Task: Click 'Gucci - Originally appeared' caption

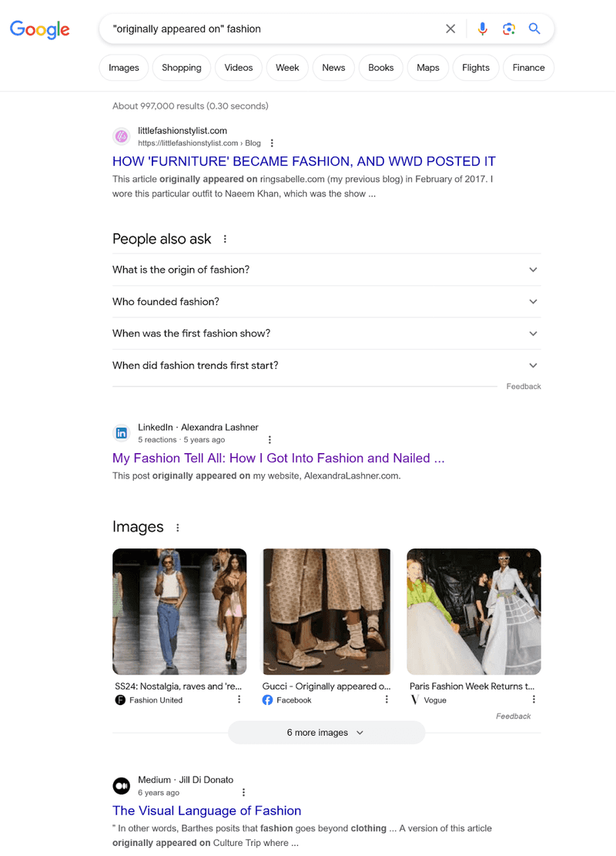Action: tap(326, 686)
